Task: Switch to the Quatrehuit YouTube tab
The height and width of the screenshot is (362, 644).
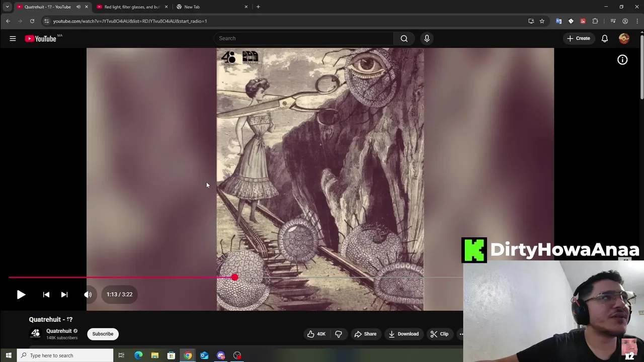Action: (47, 7)
